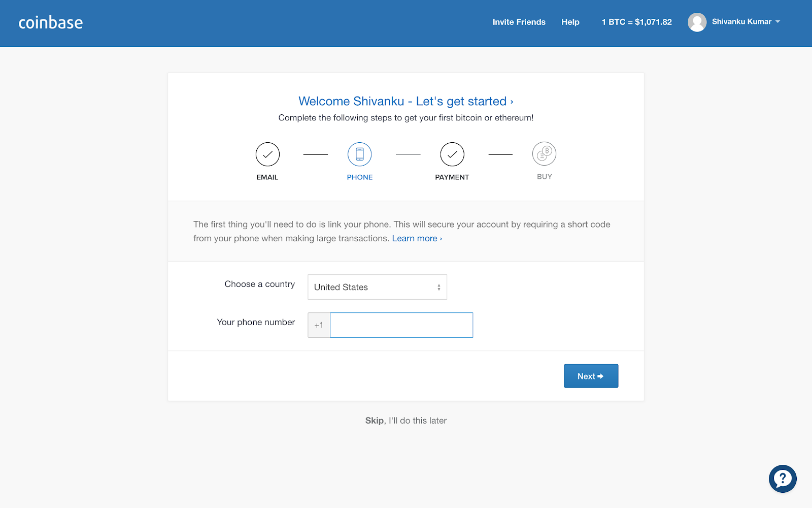812x508 pixels.
Task: Click the coinbase logo
Action: 51,22
